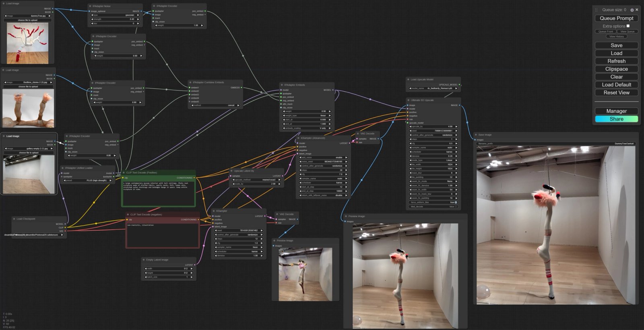
Task: Decrease upscale_by arrow in Ultimate SD Upscale
Action: [411, 127]
